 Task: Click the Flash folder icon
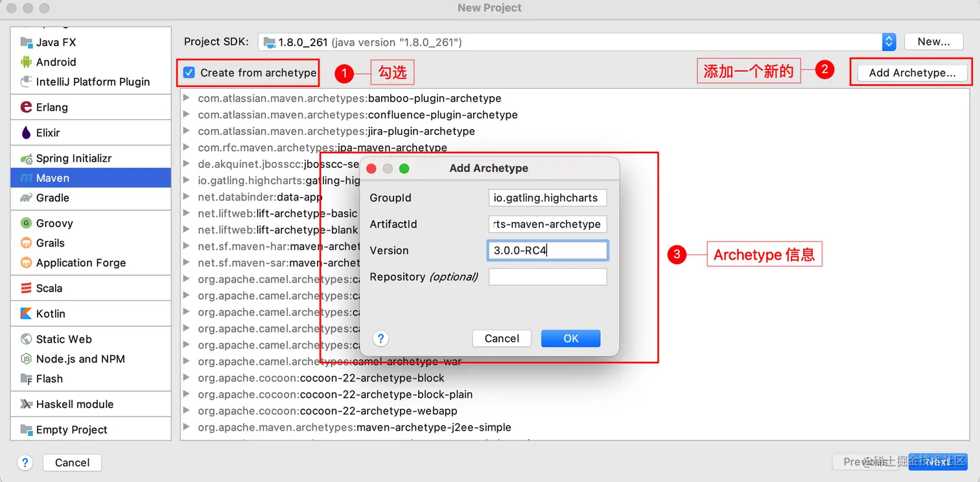click(26, 379)
